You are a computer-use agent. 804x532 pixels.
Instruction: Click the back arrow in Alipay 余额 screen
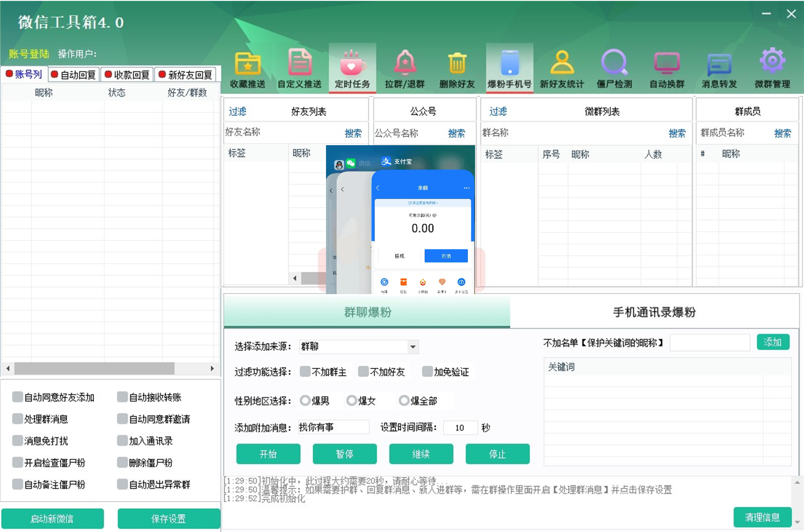pos(378,187)
